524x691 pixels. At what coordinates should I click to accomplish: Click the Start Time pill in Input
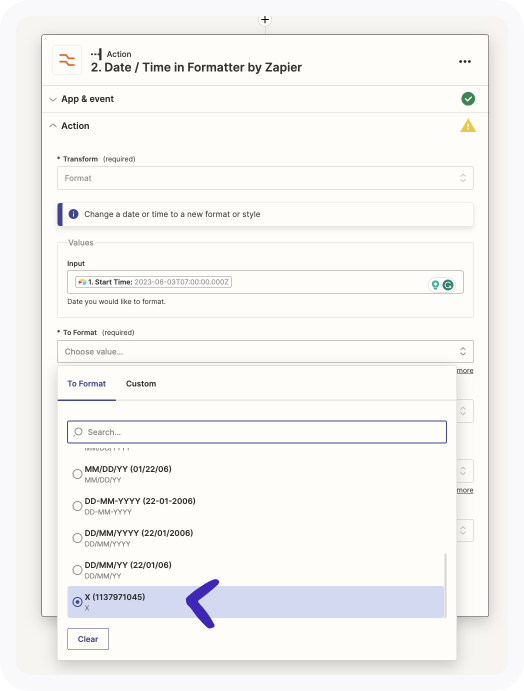tap(153, 282)
